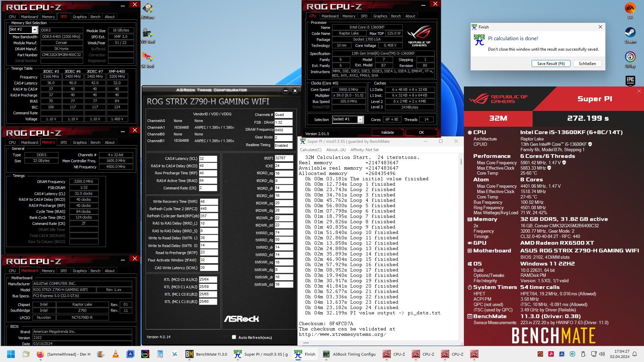
Task: Launch Steam from the desktop
Action: (x=630, y=35)
